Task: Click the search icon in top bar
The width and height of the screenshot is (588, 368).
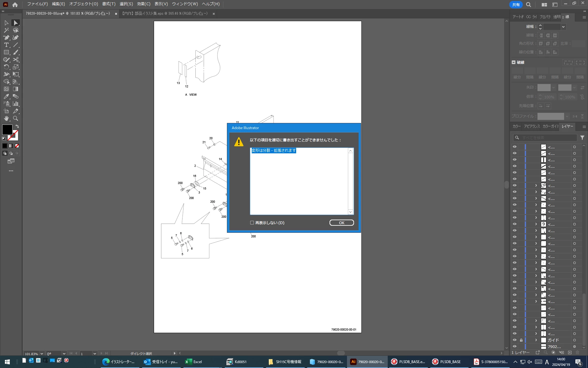Action: (x=529, y=5)
